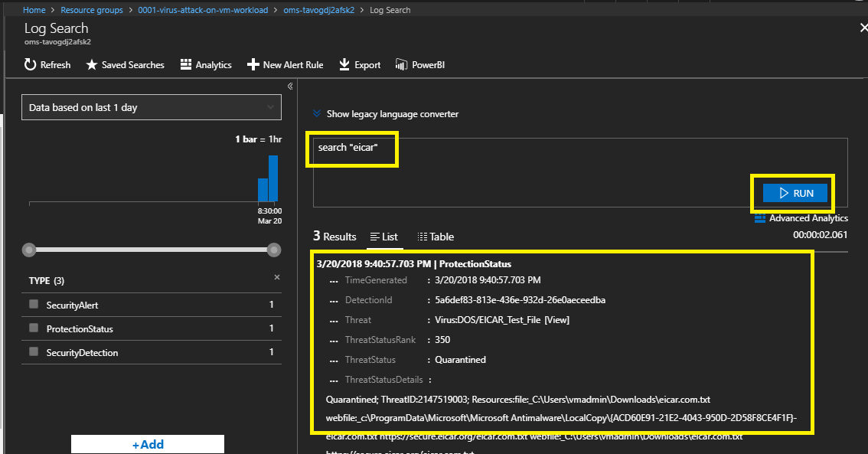Image resolution: width=868 pixels, height=454 pixels.
Task: Open oms-tavogdj2afsk2 breadcrumb
Action: (x=319, y=10)
